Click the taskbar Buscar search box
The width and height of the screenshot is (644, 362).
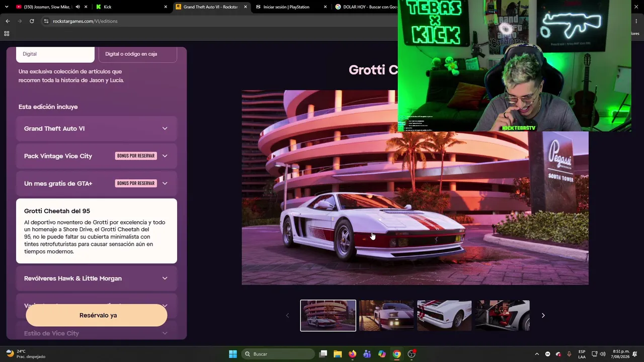pos(277,354)
